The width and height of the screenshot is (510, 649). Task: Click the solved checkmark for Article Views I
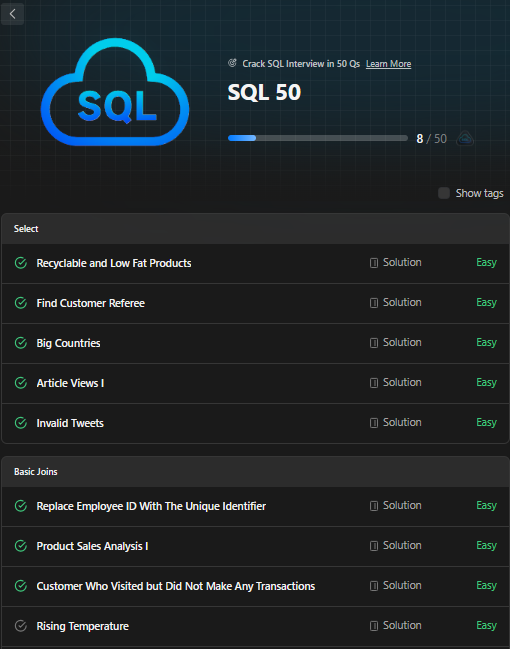(x=21, y=383)
